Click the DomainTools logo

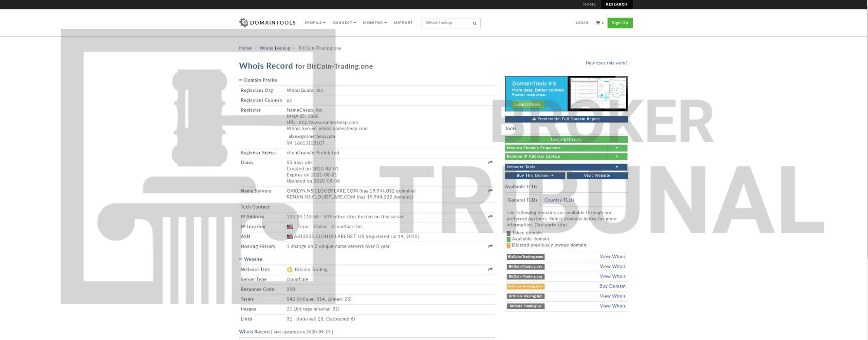pyautogui.click(x=267, y=23)
